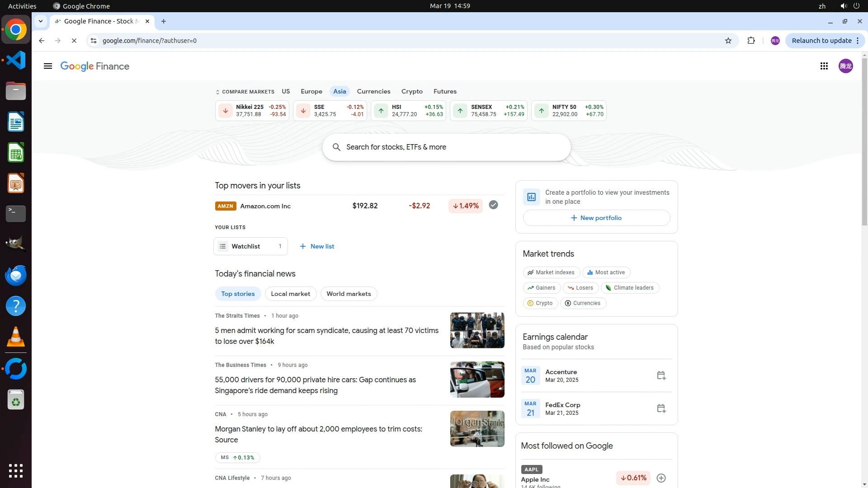The image size is (868, 488).
Task: Create a New list
Action: [317, 246]
